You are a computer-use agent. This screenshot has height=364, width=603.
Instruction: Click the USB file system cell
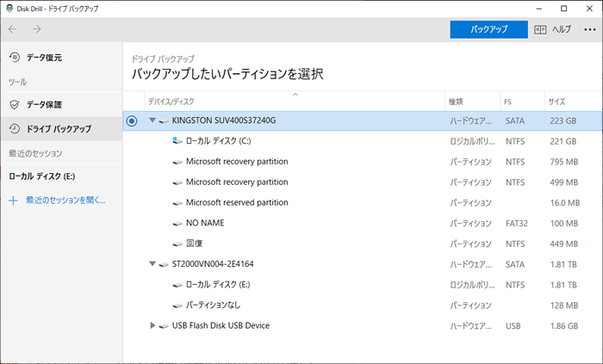[513, 326]
